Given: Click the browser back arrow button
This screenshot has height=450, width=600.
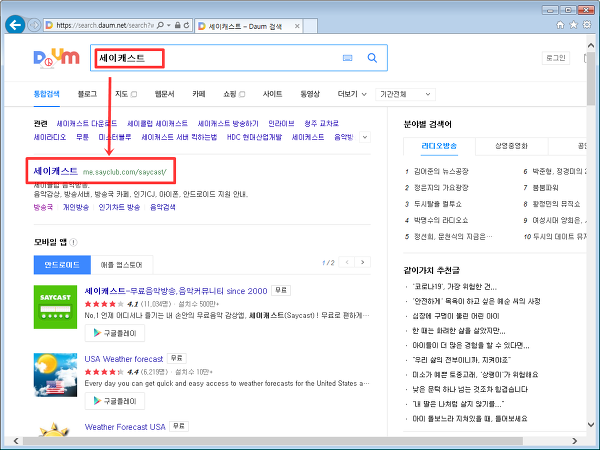Looking at the screenshot, I should tap(15, 25).
